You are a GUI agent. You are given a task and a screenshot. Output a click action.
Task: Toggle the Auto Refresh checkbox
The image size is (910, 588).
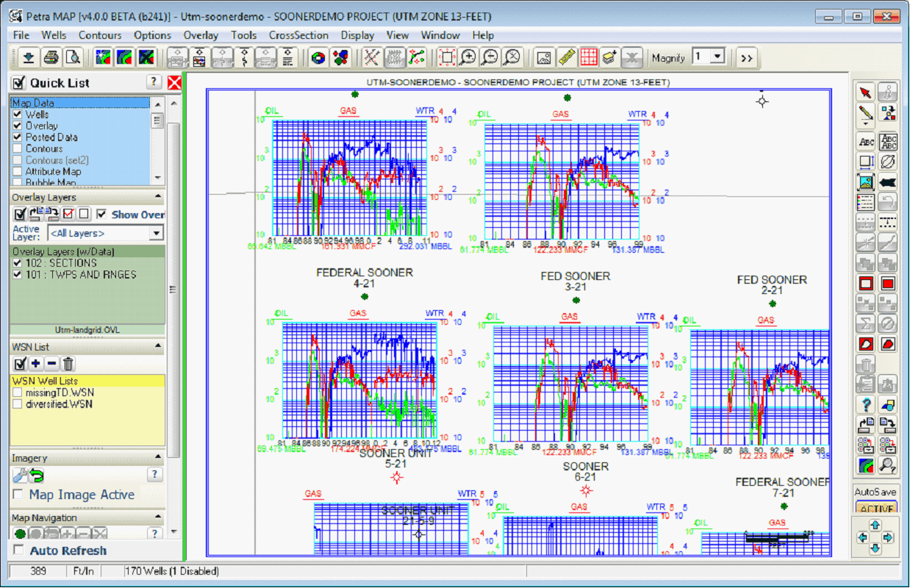[18, 551]
